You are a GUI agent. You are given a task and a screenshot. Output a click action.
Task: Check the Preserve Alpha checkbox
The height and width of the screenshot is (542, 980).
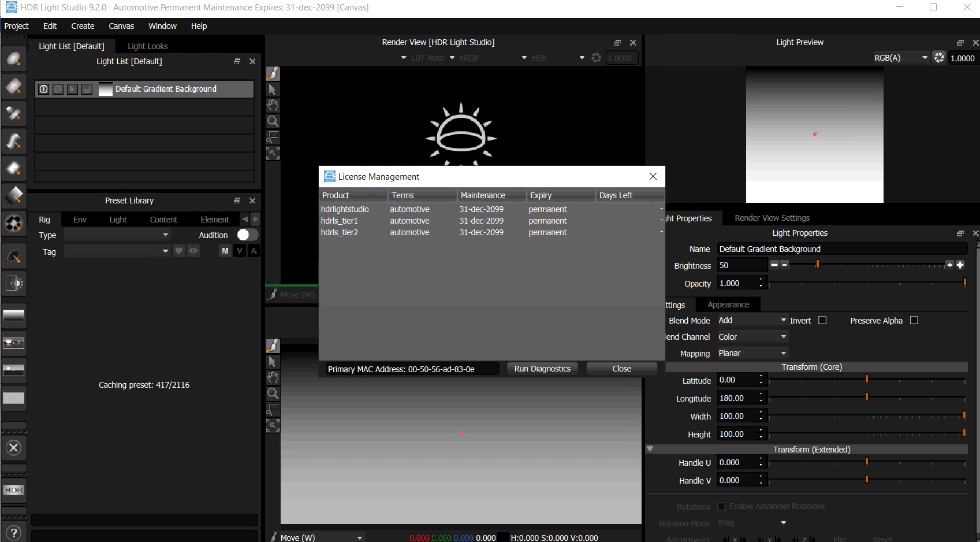point(914,320)
